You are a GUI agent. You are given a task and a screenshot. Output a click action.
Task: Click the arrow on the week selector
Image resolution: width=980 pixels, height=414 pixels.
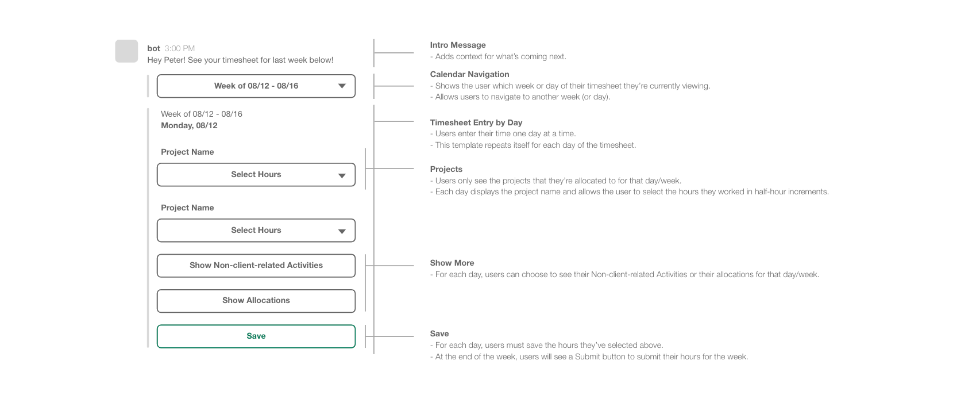click(342, 86)
